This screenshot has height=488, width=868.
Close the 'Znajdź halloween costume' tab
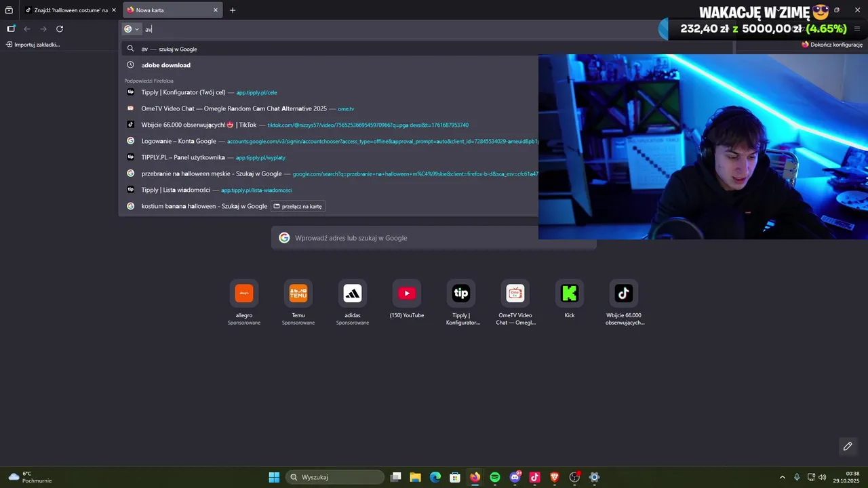click(x=113, y=10)
